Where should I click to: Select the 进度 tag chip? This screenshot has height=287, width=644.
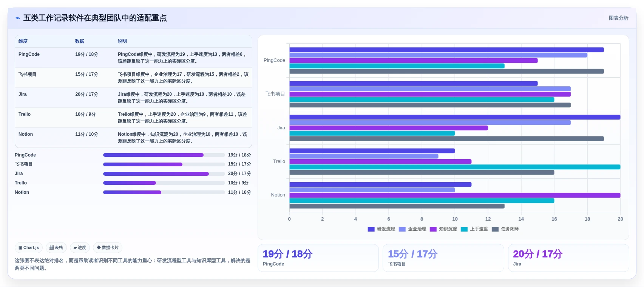pos(80,248)
